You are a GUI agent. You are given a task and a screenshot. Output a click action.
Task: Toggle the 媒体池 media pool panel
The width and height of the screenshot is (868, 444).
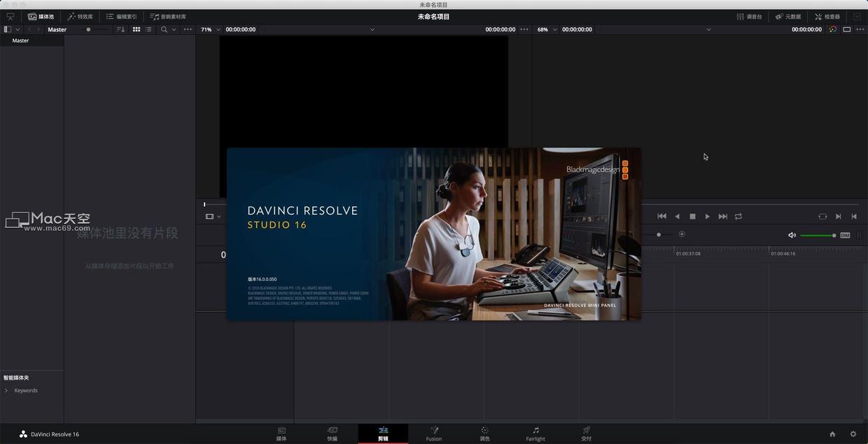coord(41,16)
